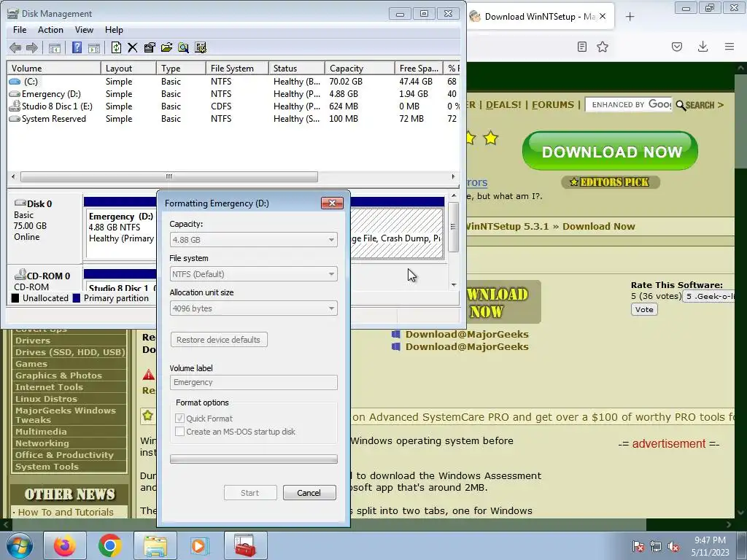The width and height of the screenshot is (747, 560).
Task: Launch Firefox from the taskbar
Action: (x=65, y=545)
